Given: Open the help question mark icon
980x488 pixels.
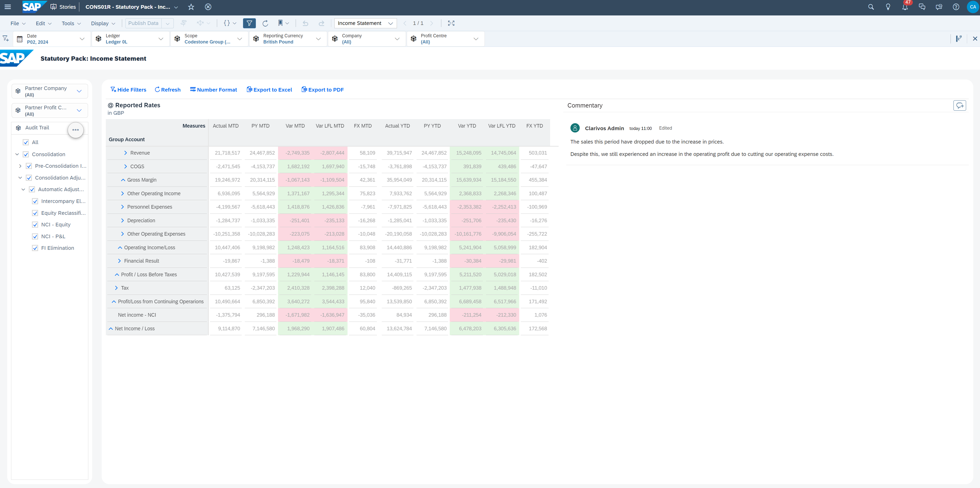Looking at the screenshot, I should 956,7.
